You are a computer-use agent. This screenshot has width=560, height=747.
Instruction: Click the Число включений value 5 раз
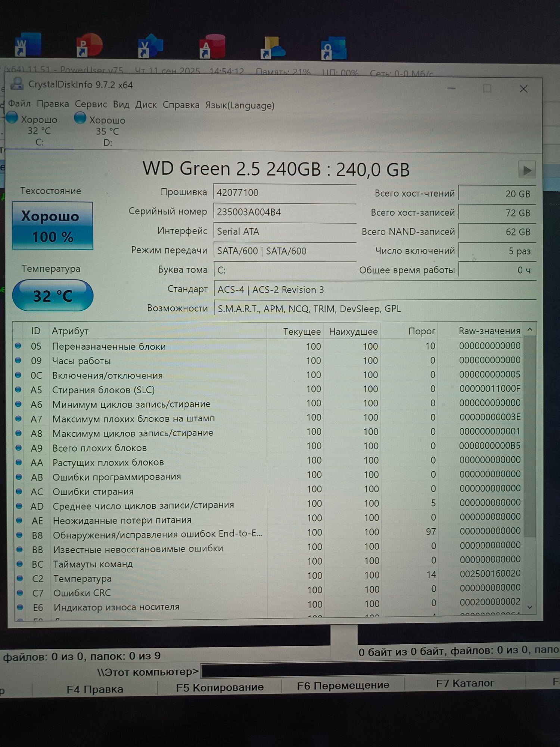(497, 251)
